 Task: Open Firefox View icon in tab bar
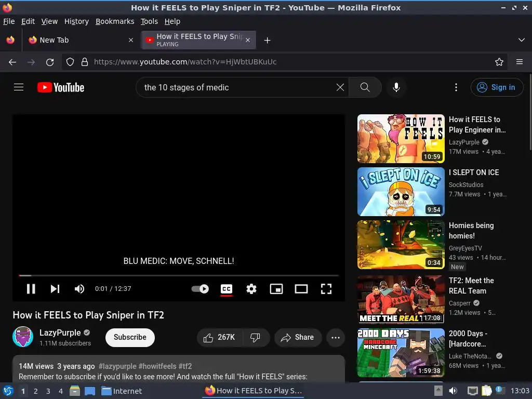coord(10,40)
